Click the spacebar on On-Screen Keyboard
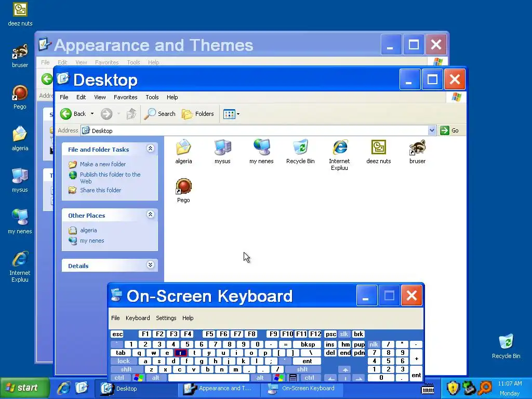This screenshot has height=399, width=532. tap(209, 378)
